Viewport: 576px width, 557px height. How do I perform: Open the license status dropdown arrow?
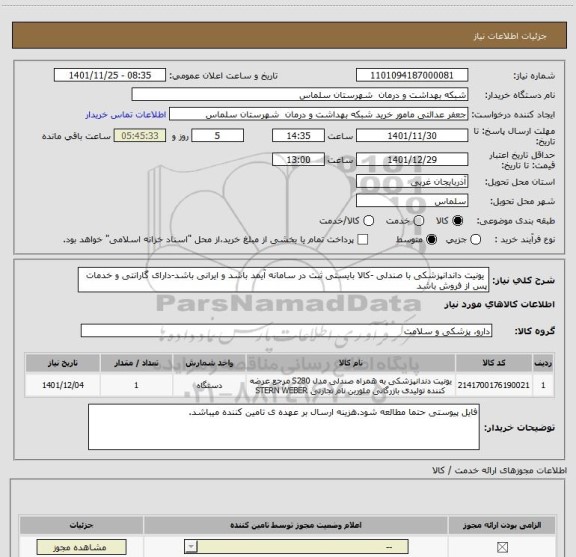click(191, 547)
